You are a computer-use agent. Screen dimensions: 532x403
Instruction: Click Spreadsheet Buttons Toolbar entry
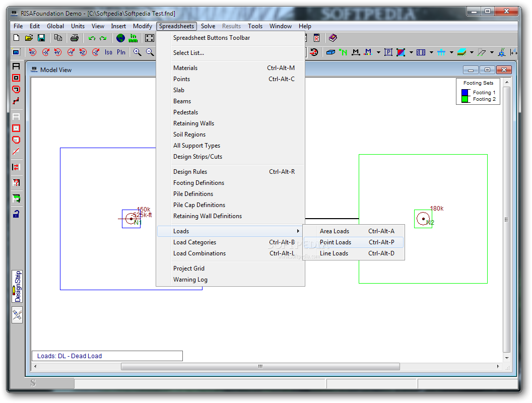(x=230, y=38)
